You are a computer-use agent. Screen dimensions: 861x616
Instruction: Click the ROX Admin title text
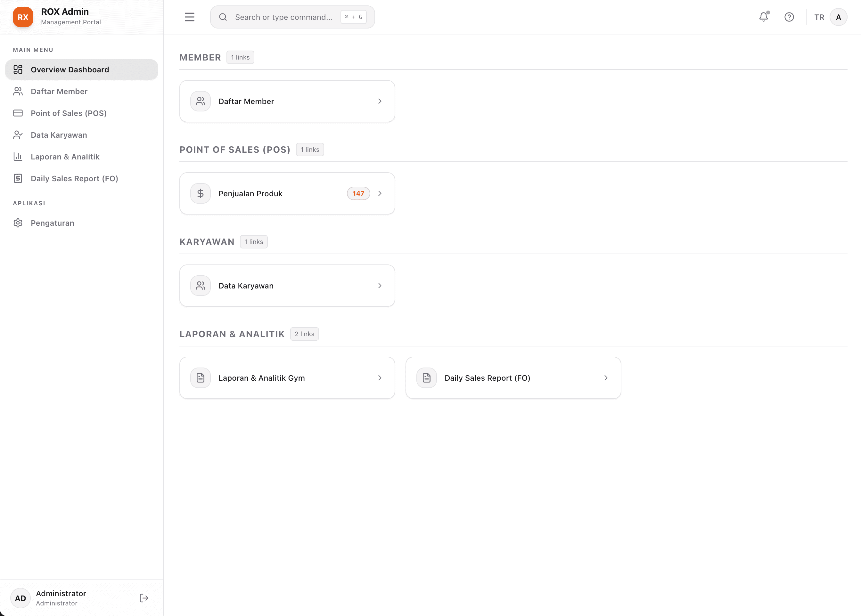point(65,12)
